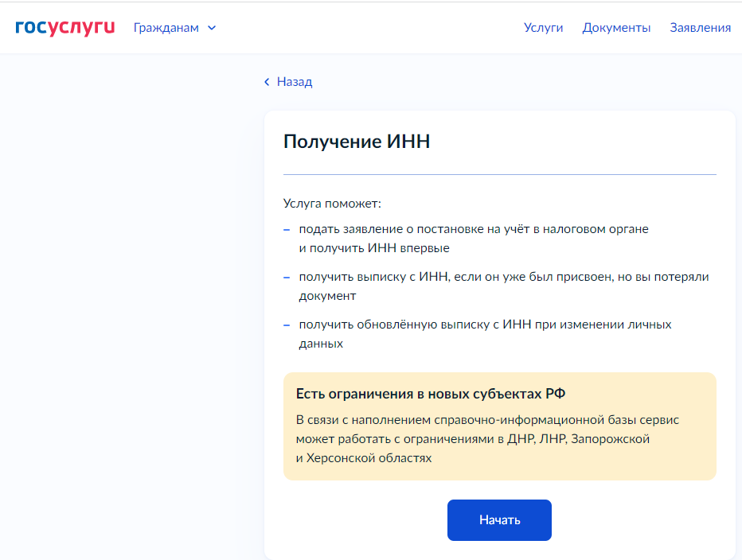Click the Услуга поможет label
Image resolution: width=742 pixels, height=560 pixels.
point(332,204)
